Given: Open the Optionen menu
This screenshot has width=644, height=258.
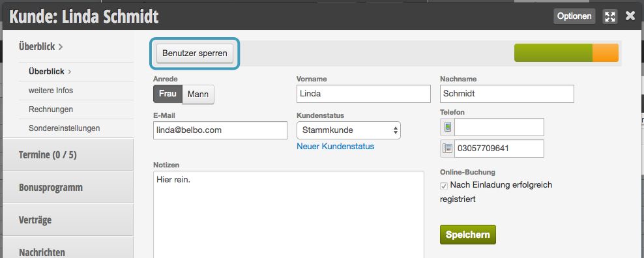Looking at the screenshot, I should pos(574,16).
